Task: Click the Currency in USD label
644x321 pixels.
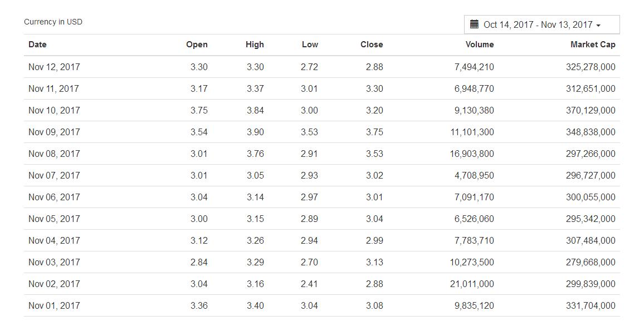Action: [53, 22]
